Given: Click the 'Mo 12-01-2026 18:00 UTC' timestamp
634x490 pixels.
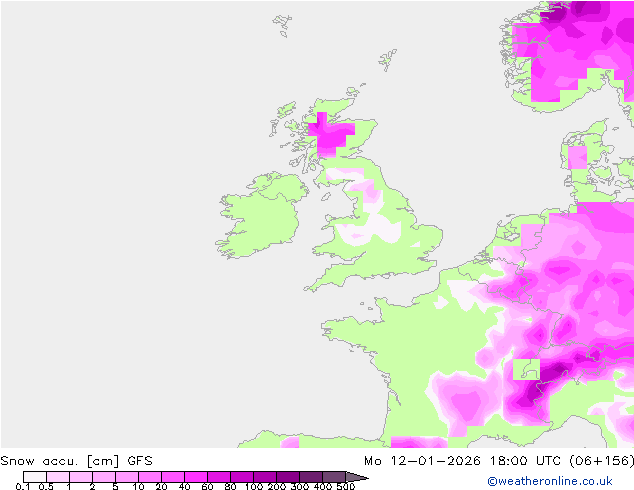Looking at the screenshot, I should (464, 461).
